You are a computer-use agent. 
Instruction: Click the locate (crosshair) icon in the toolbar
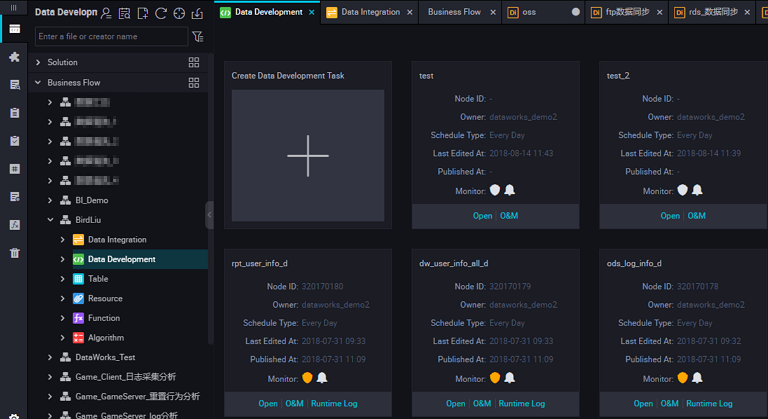(179, 14)
